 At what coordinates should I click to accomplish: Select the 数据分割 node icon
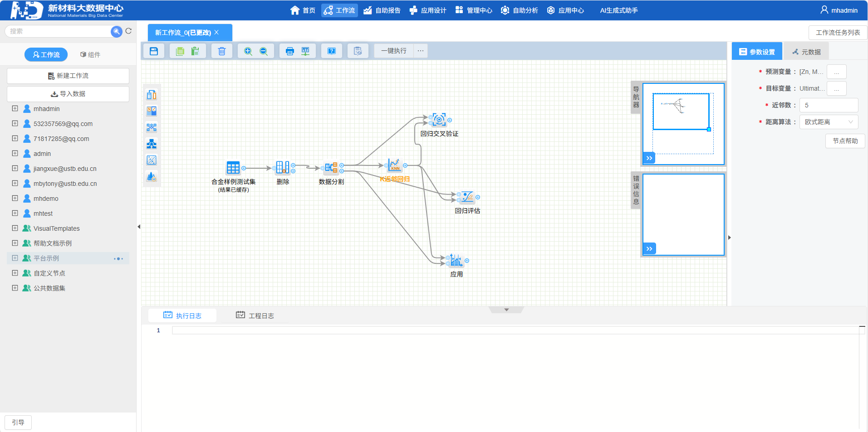(x=331, y=168)
